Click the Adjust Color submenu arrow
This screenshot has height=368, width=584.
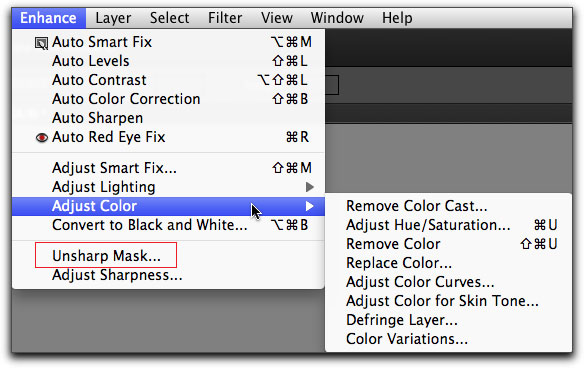click(310, 206)
